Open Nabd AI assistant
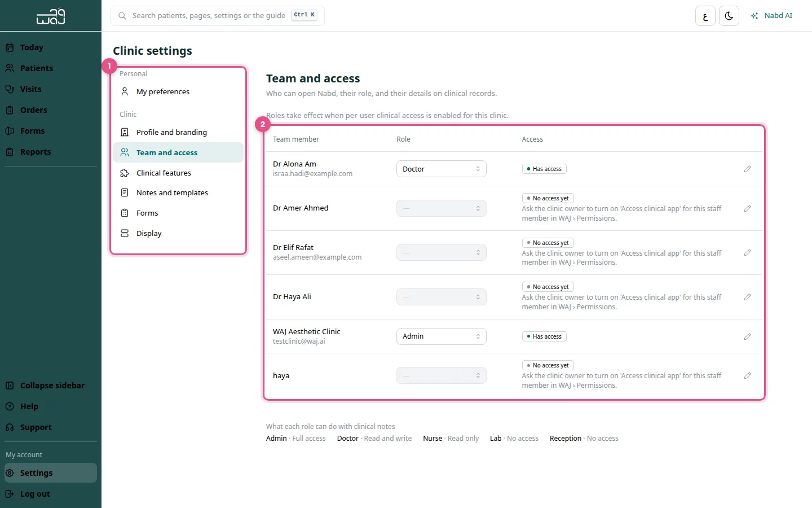Image resolution: width=812 pixels, height=508 pixels. coord(771,16)
